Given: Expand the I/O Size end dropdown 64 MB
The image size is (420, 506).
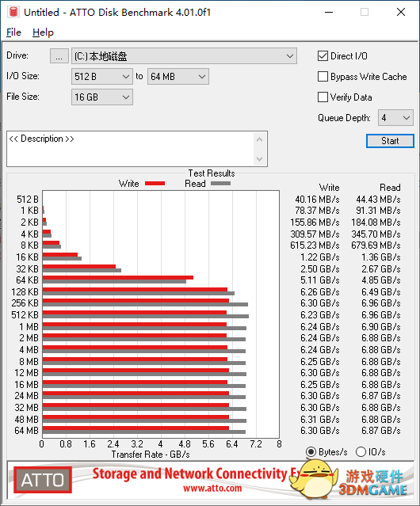Looking at the screenshot, I should tap(178, 77).
